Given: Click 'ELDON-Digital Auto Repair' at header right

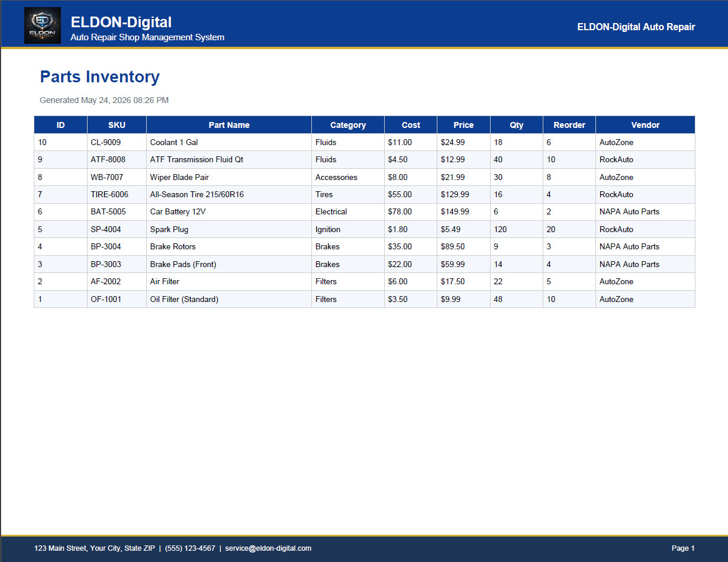Looking at the screenshot, I should pos(636,27).
